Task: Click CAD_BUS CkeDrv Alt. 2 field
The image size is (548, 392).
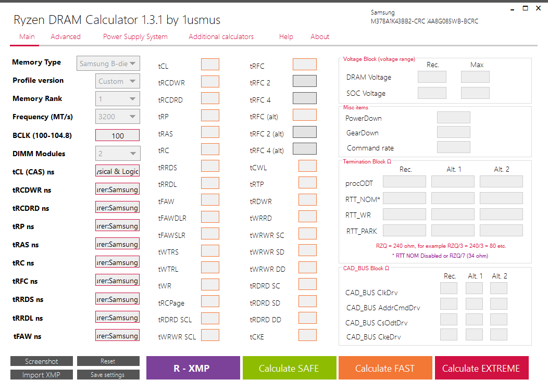Action: click(x=499, y=334)
